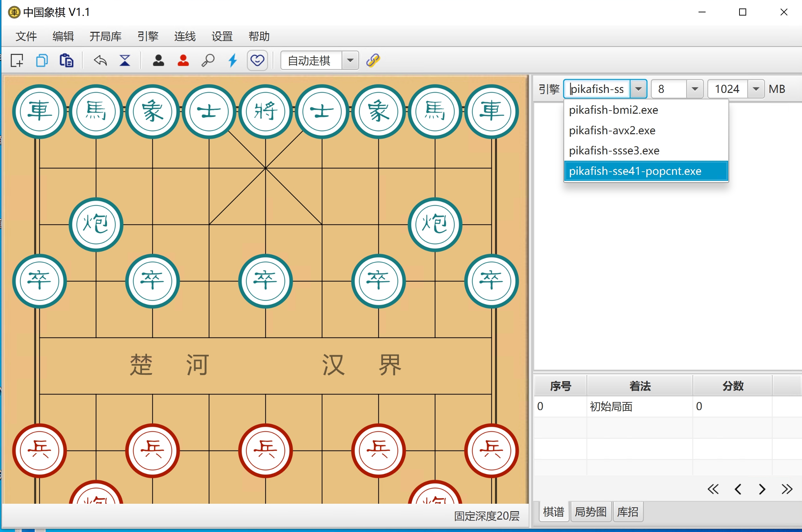
Task: Open the 自动走棋 mode dropdown
Action: tap(350, 60)
